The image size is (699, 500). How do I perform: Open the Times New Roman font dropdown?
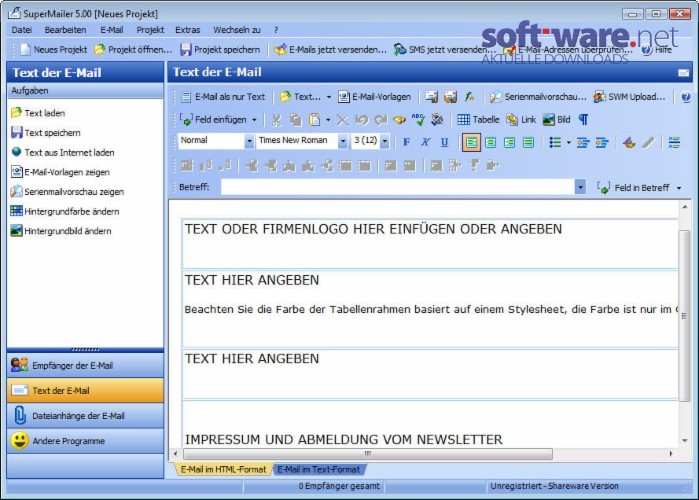342,142
